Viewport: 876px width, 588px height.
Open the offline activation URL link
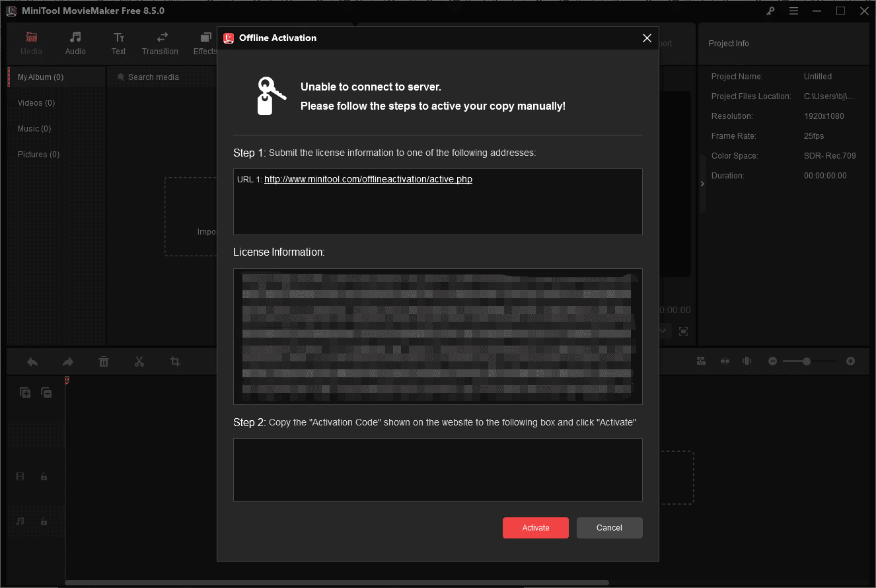point(368,178)
